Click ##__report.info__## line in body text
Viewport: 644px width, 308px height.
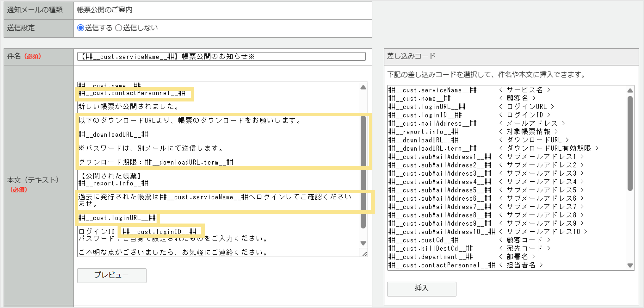click(x=113, y=183)
